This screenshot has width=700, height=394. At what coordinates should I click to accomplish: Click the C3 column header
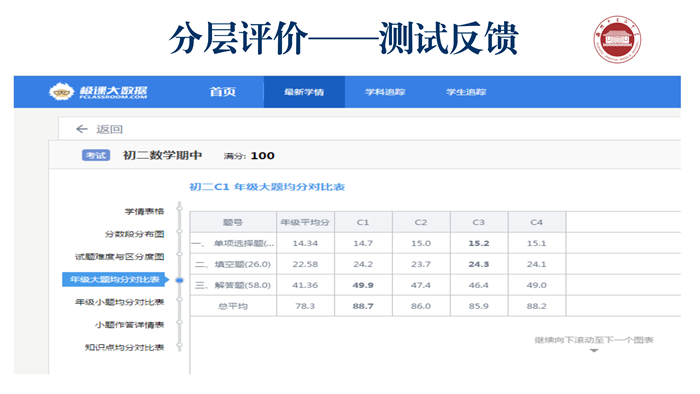coord(479,222)
